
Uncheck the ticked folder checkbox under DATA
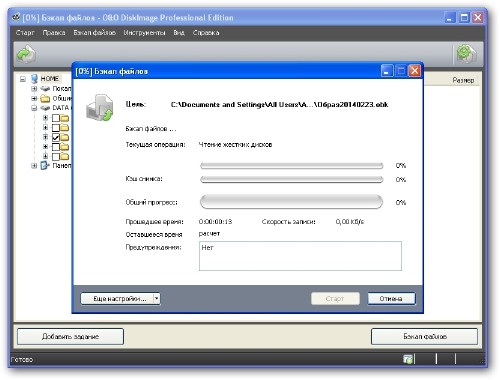(56, 137)
